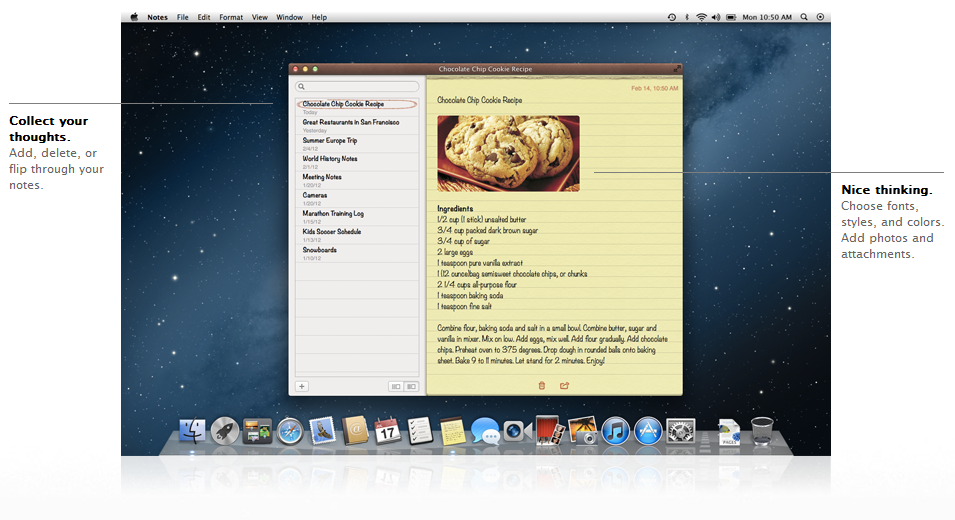Image resolution: width=955 pixels, height=520 pixels.
Task: Click the full-screen arrows in Notes title bar
Action: click(677, 69)
